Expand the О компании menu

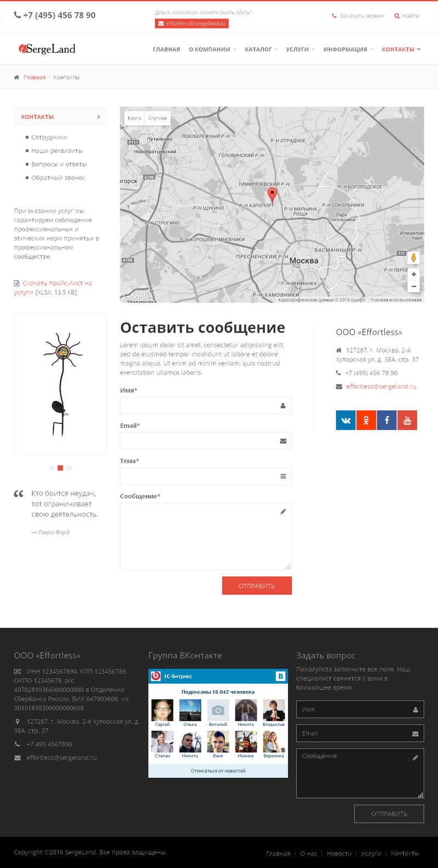(x=212, y=49)
